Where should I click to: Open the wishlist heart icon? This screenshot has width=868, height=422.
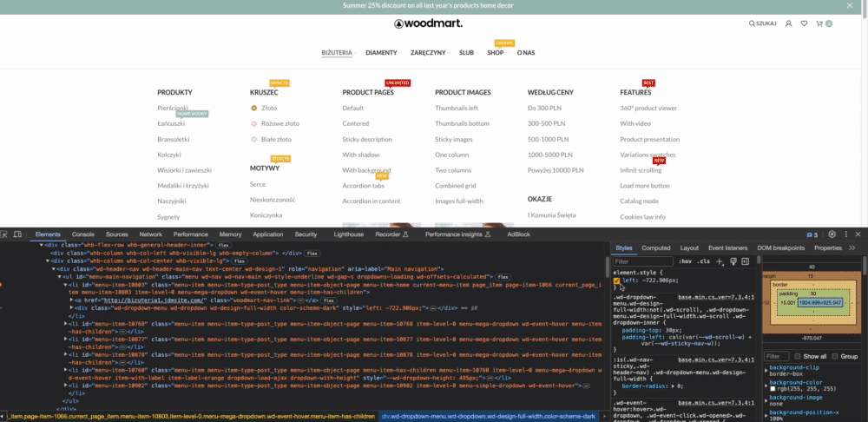(x=804, y=23)
